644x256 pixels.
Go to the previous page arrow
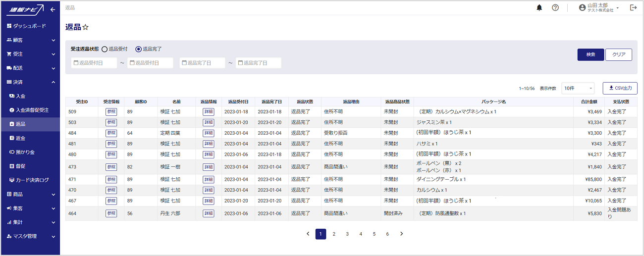coord(308,234)
